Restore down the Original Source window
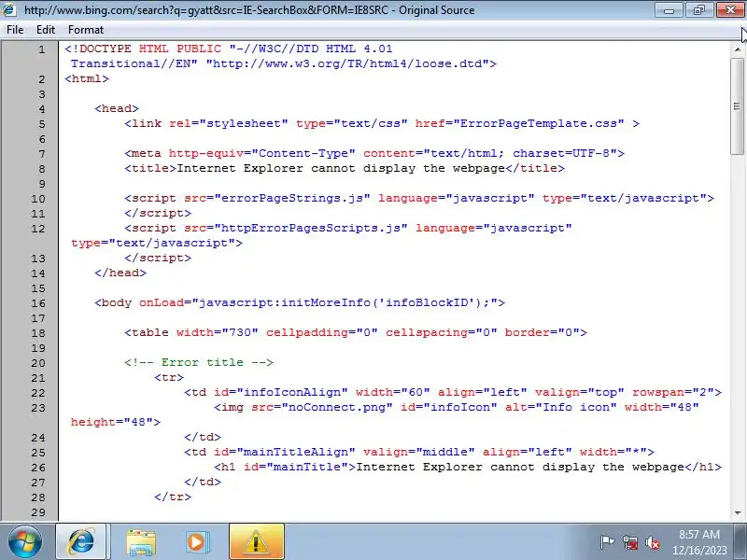Image resolution: width=747 pixels, height=560 pixels. click(698, 10)
